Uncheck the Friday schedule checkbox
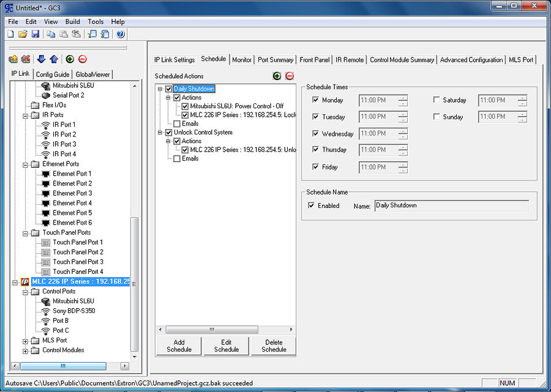 315,167
